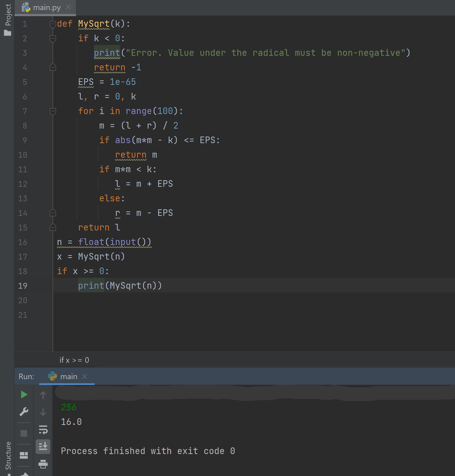Open the Structure tool window
The width and height of the screenshot is (455, 476).
[x=8, y=455]
